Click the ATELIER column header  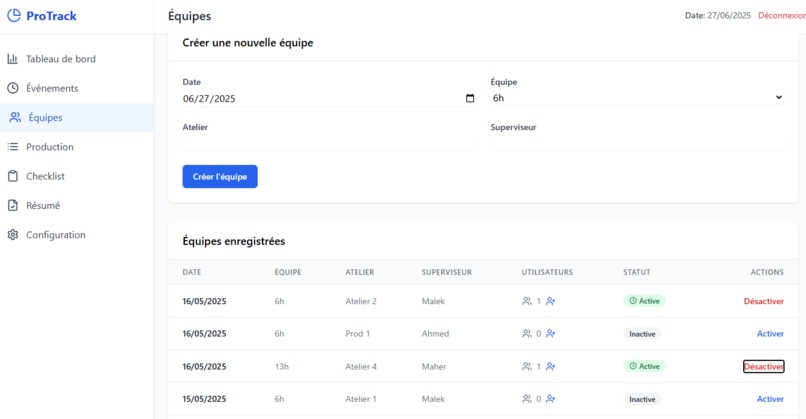tap(360, 272)
